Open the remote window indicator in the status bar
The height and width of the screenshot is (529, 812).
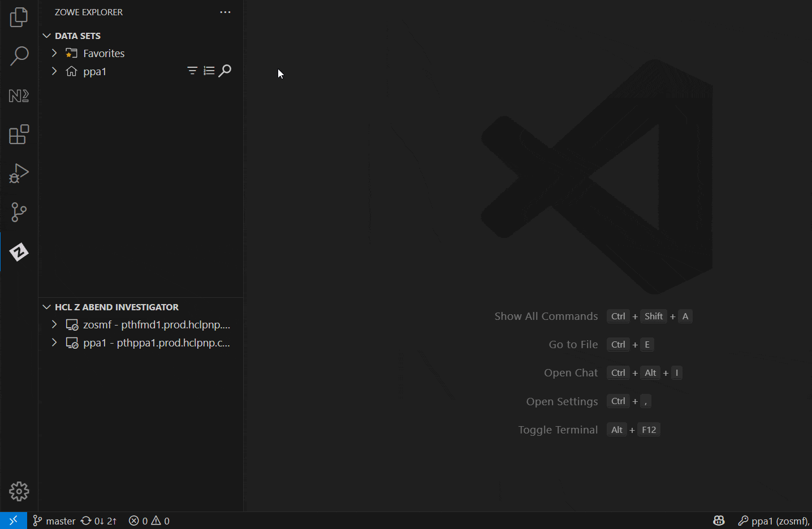[14, 521]
